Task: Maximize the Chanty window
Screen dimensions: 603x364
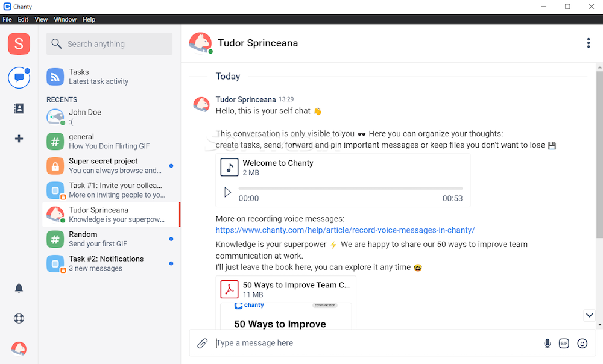Action: pyautogui.click(x=567, y=7)
